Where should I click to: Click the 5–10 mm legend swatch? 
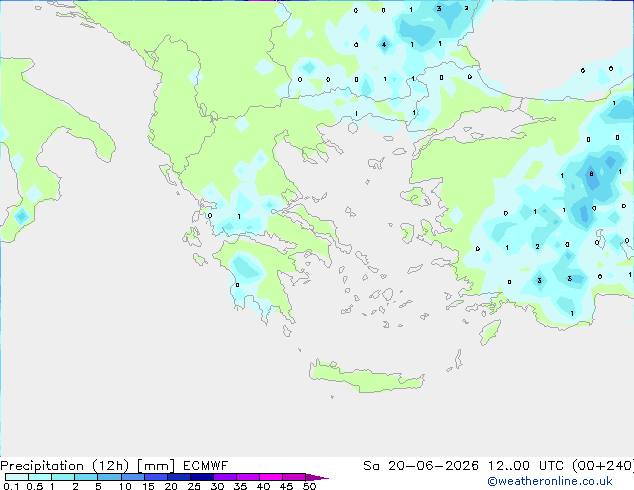(x=109, y=477)
